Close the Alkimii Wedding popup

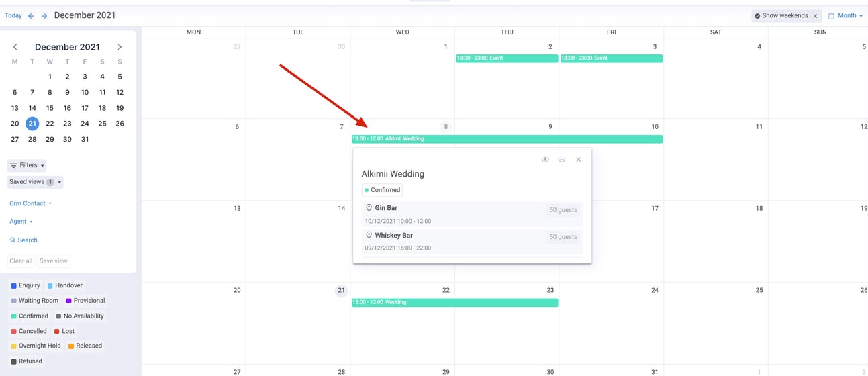(579, 160)
